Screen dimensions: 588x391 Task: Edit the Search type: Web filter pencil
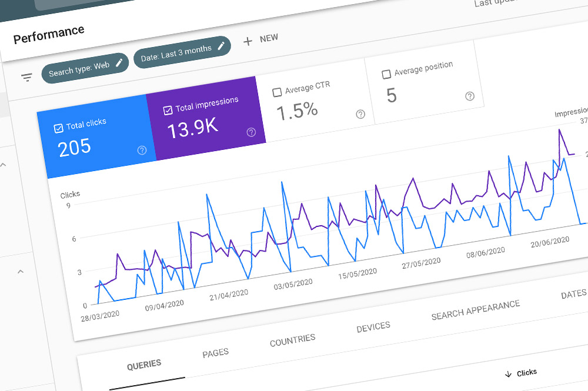point(119,62)
